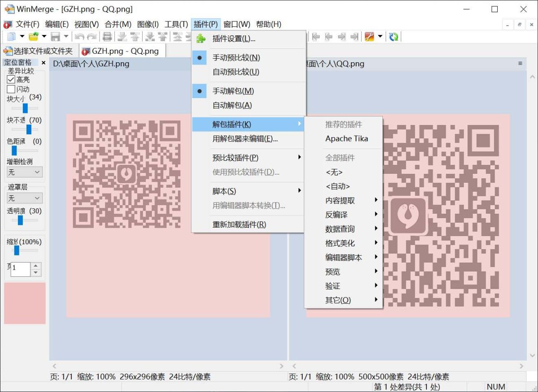Image resolution: width=538 pixels, height=392 pixels.
Task: Select 手动解包(M) option
Action: [x=249, y=91]
